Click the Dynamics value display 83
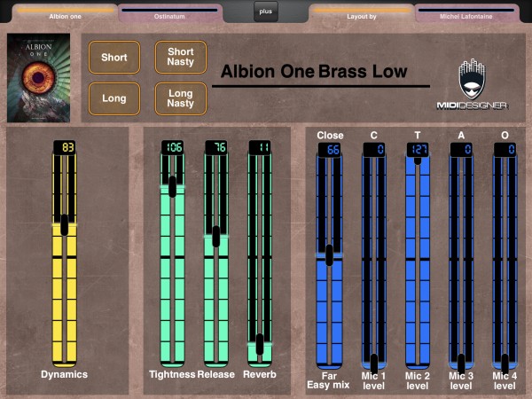The image size is (532, 399). coord(65,147)
